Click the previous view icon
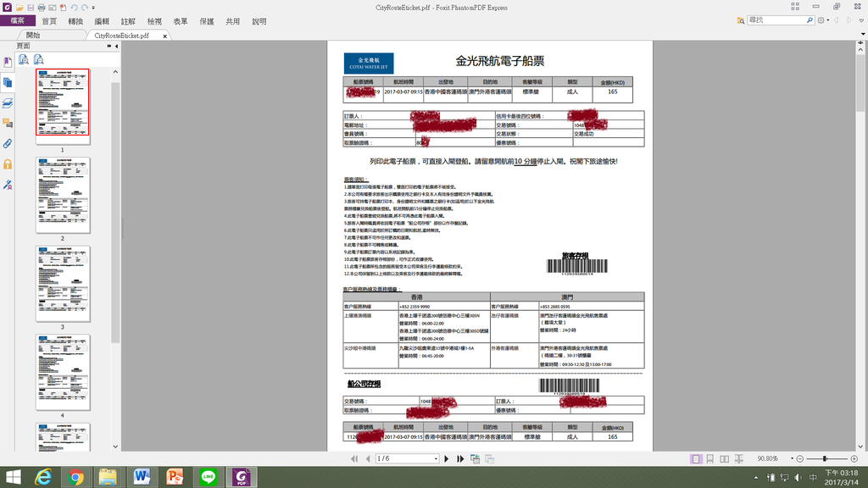 (475, 458)
